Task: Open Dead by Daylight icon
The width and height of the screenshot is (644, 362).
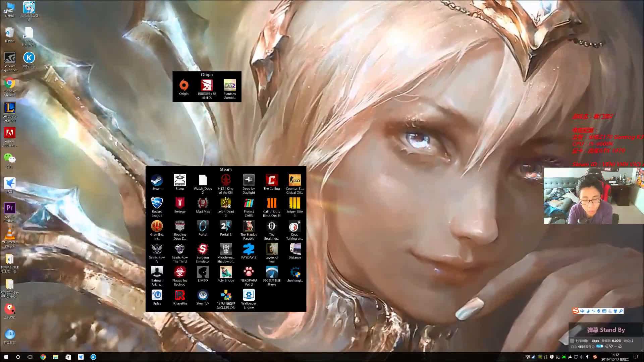Action: coord(249,184)
